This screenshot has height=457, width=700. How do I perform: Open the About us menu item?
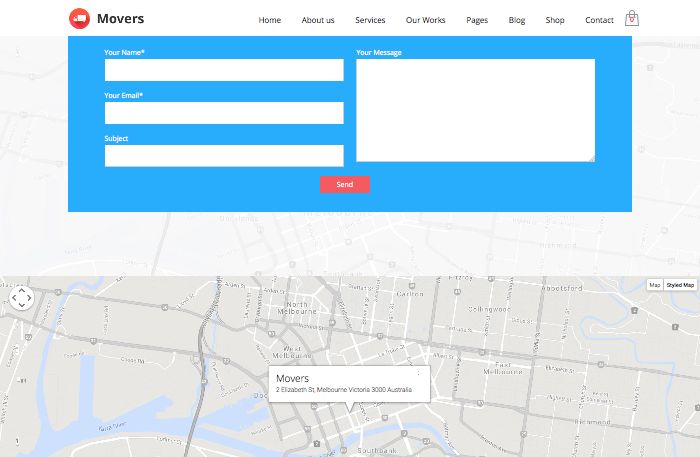(x=318, y=20)
